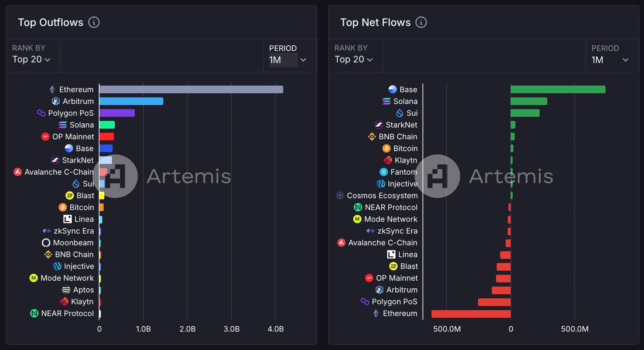Click the Cosmos Ecosystem icon in Top Net Flows
Image resolution: width=644 pixels, height=350 pixels.
click(x=340, y=195)
